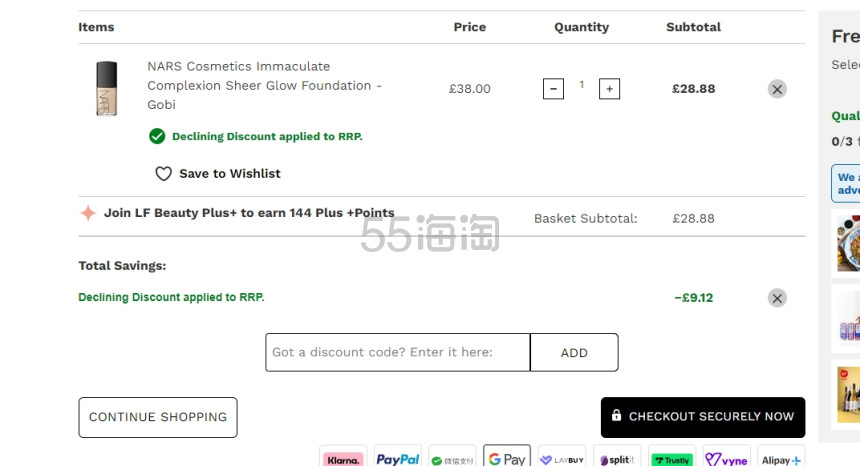This screenshot has height=466, width=860.
Task: Select the Klarna payment icon
Action: [x=343, y=459]
